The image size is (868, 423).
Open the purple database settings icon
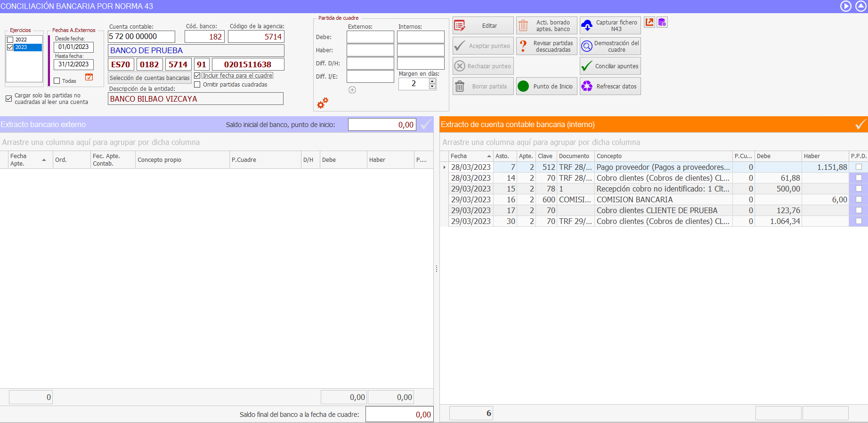pyautogui.click(x=662, y=22)
